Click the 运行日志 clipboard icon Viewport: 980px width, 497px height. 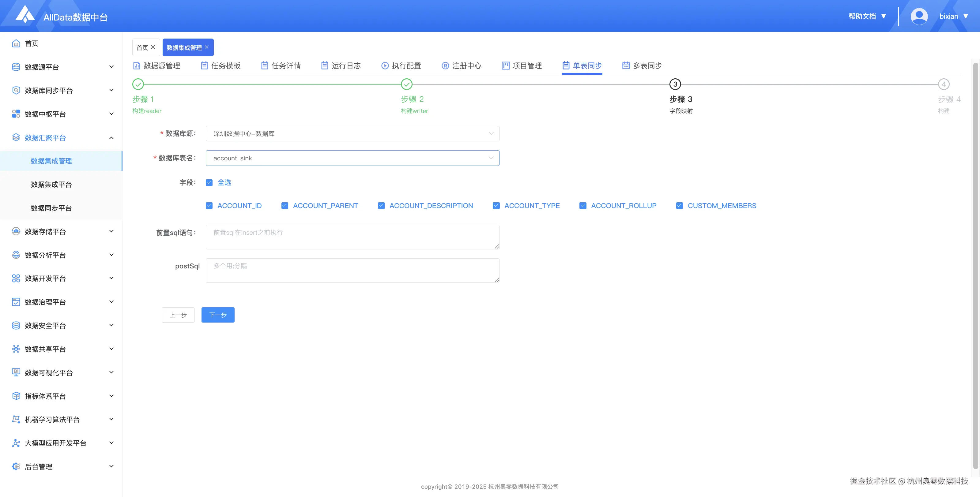point(325,66)
